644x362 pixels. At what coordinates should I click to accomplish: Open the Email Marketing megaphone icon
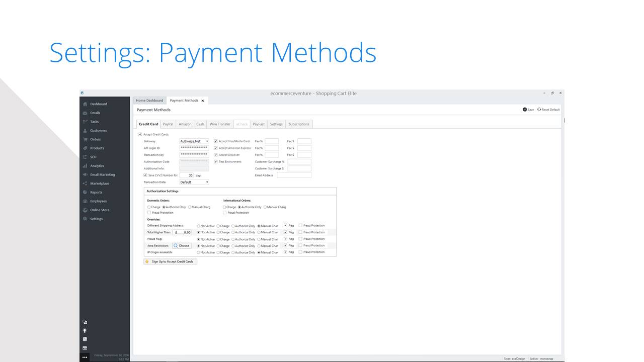point(85,174)
